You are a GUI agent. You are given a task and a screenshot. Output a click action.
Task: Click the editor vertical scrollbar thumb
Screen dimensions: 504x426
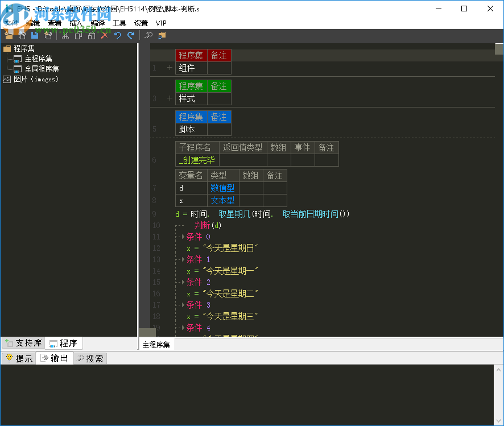click(499, 49)
